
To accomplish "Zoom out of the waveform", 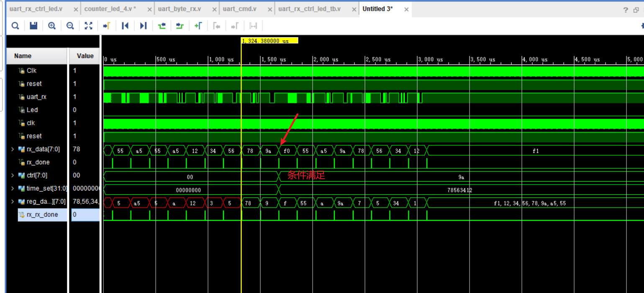I will (x=70, y=26).
